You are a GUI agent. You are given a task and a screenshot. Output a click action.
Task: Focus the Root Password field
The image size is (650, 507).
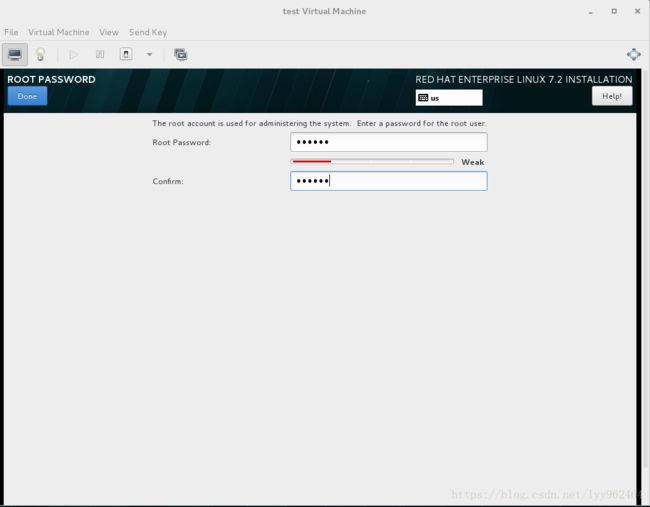tap(389, 142)
